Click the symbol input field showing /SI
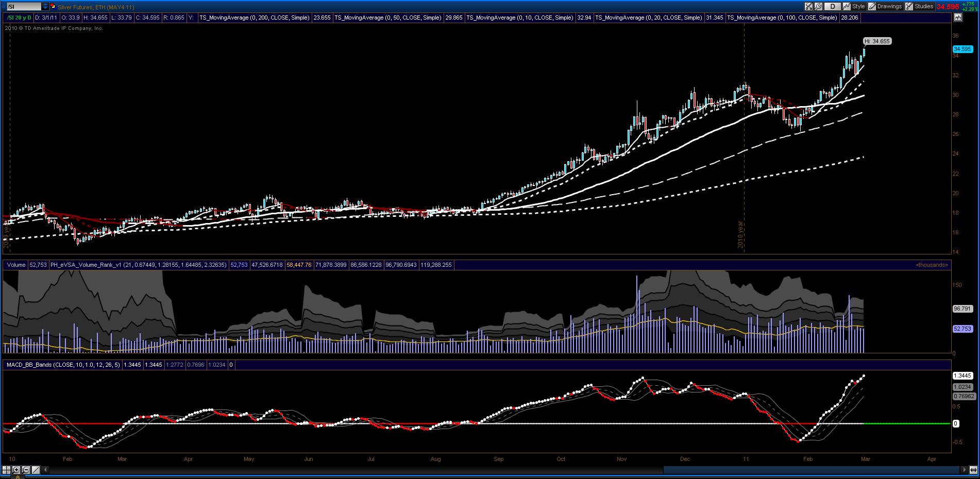Viewport: 980px width, 479px height. click(24, 7)
